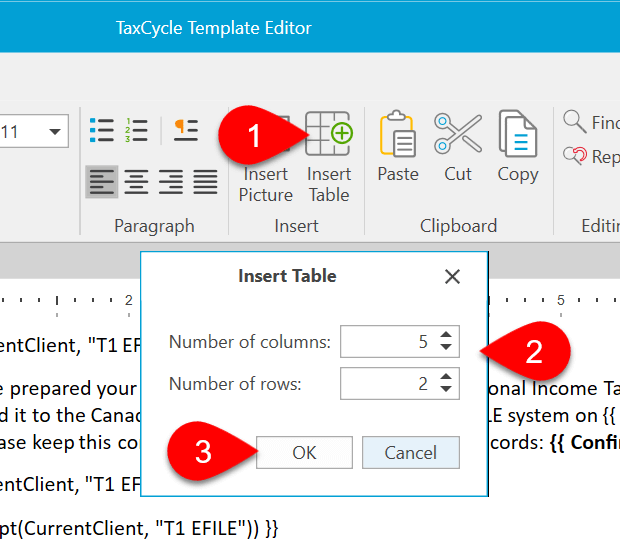Screen dimensions: 620x556
Task: Click the numbered list icon
Action: 136,130
